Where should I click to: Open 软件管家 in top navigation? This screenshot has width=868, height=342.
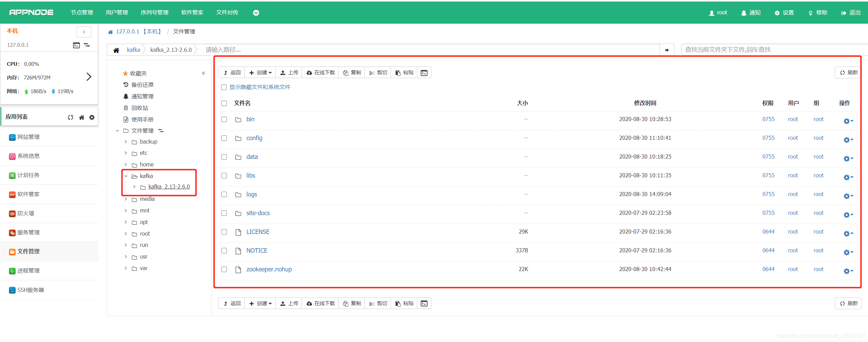point(192,13)
